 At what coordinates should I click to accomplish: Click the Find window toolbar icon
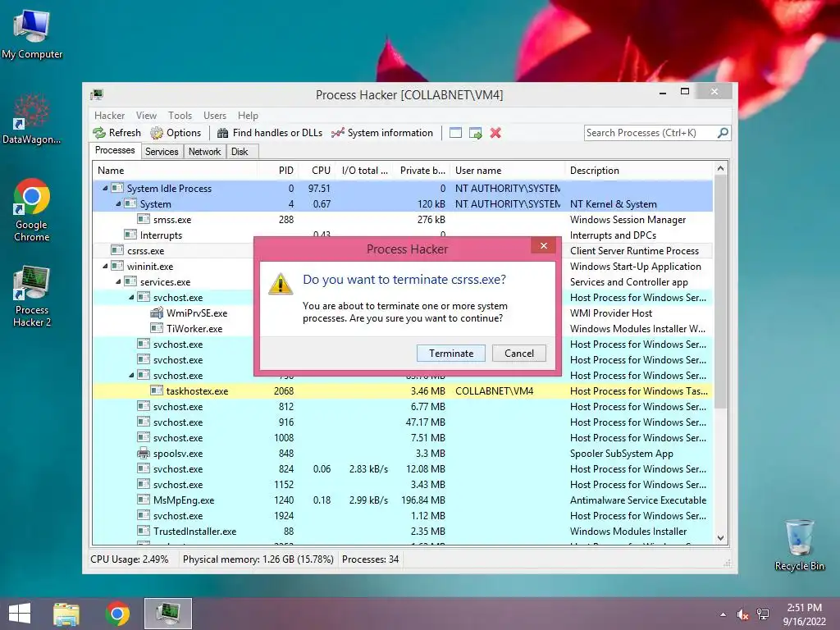tap(455, 133)
